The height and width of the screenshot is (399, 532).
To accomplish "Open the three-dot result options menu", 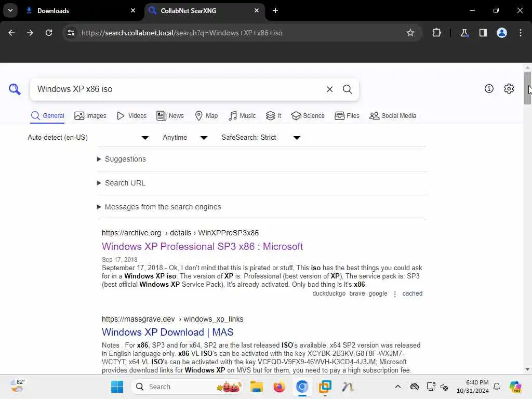I will pyautogui.click(x=395, y=294).
